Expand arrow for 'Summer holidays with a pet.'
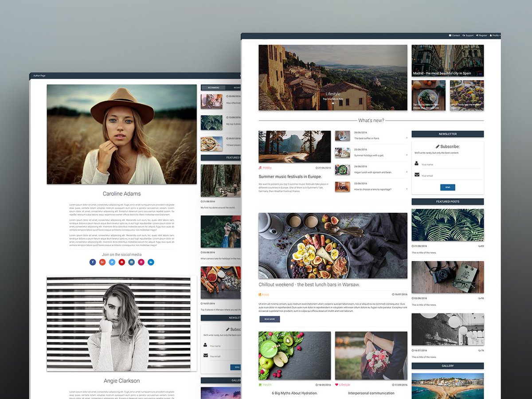 (x=407, y=155)
